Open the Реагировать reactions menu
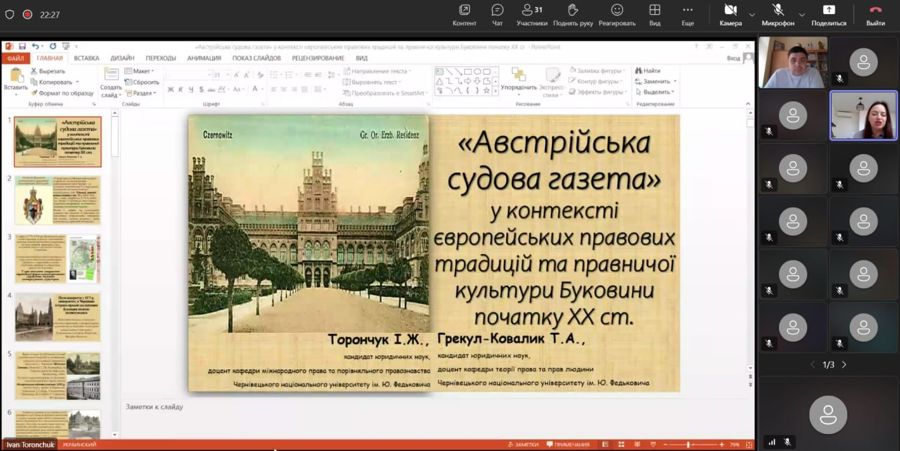 click(617, 15)
